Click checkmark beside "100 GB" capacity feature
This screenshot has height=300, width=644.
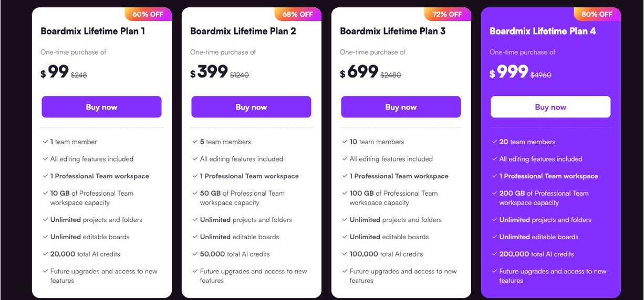[345, 193]
